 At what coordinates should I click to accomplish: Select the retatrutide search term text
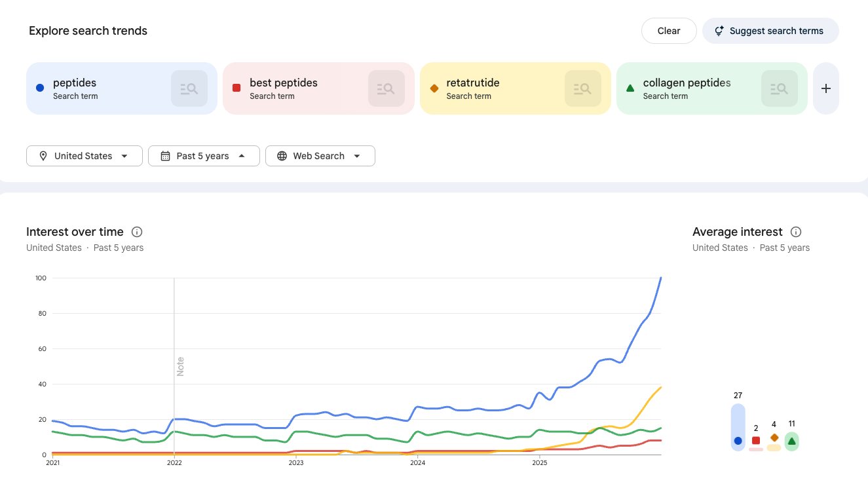pyautogui.click(x=472, y=83)
